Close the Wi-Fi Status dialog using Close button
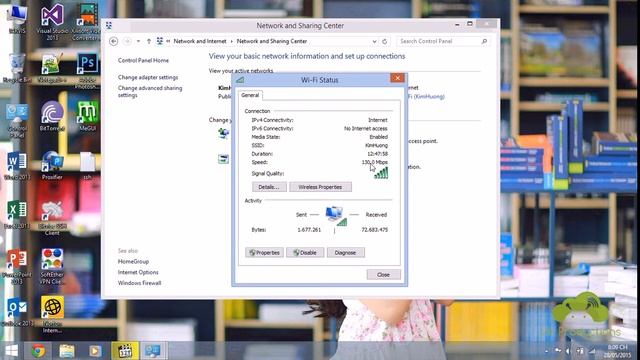Screen dimensions: 640x360 coord(383,275)
